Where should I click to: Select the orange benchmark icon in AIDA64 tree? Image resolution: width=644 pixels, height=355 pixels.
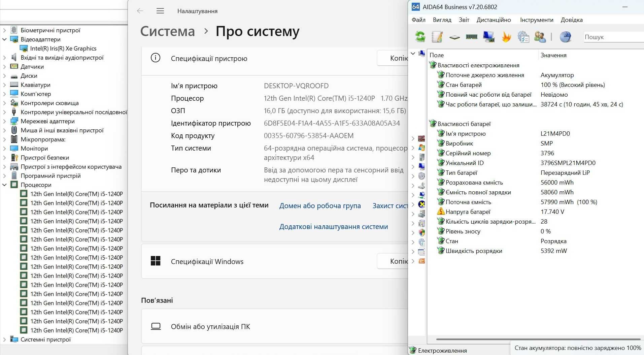421,261
